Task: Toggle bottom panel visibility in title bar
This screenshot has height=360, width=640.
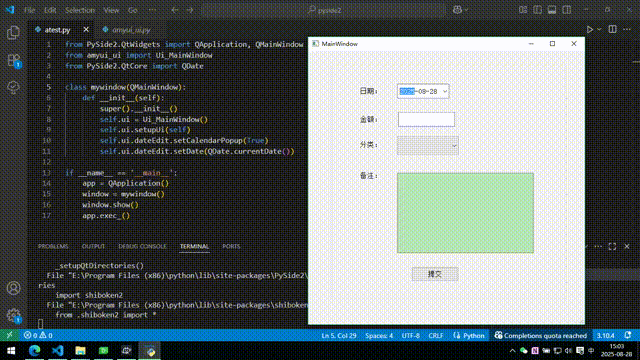Action: point(552,10)
